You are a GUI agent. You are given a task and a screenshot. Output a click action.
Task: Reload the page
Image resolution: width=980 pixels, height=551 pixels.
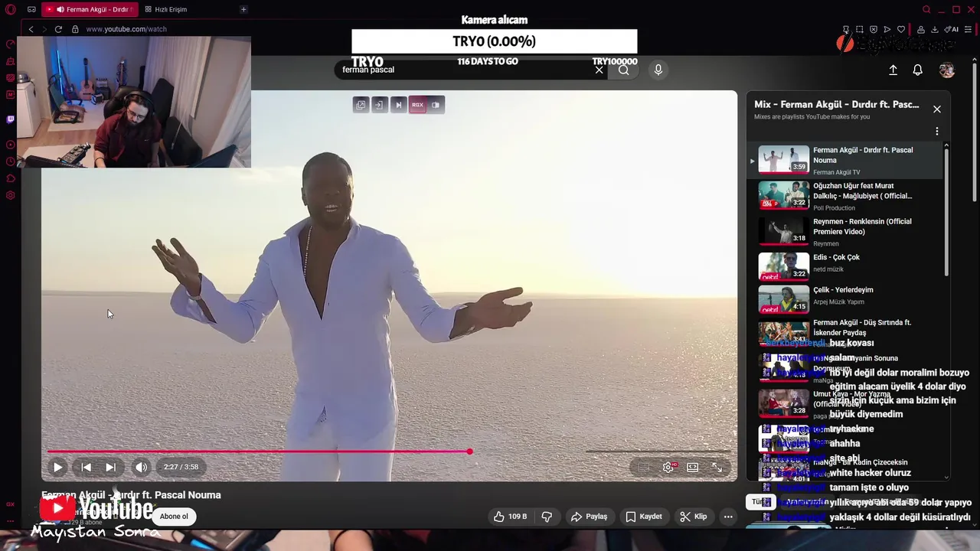point(58,29)
